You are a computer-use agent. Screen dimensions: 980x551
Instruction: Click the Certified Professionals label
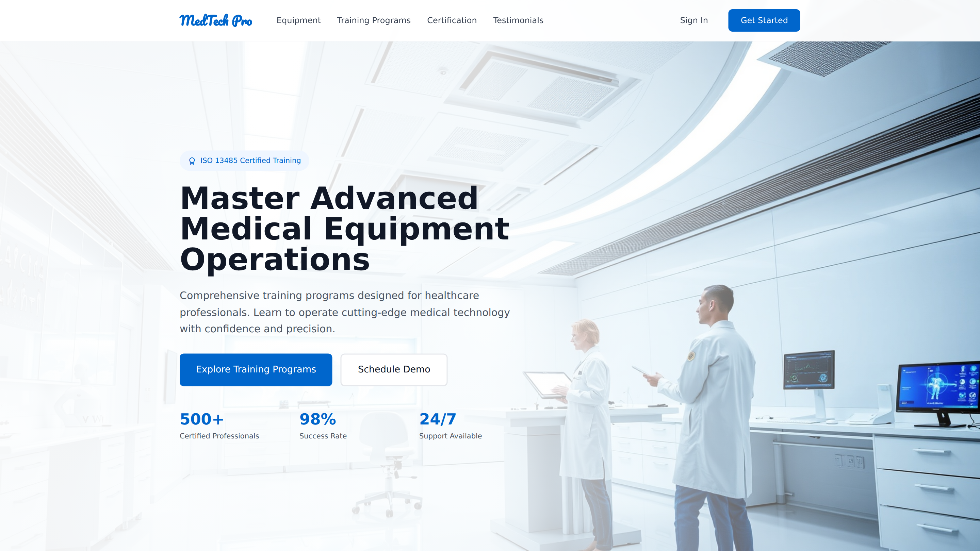pos(219,436)
